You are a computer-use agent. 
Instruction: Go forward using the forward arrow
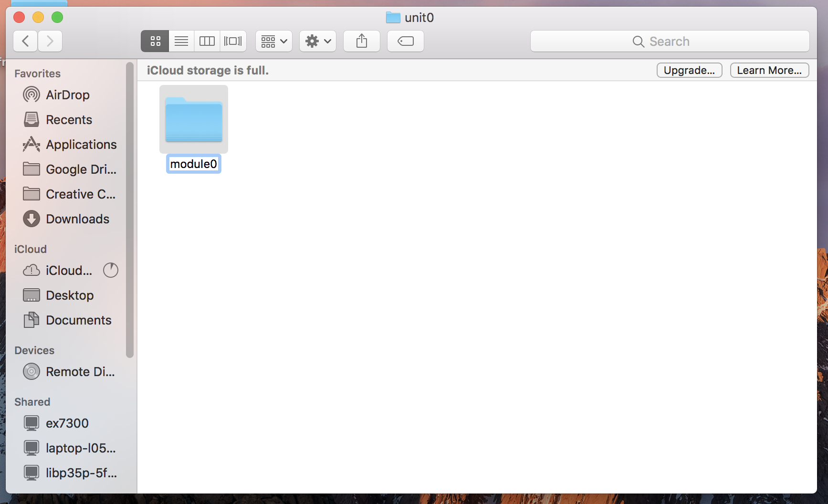[50, 41]
